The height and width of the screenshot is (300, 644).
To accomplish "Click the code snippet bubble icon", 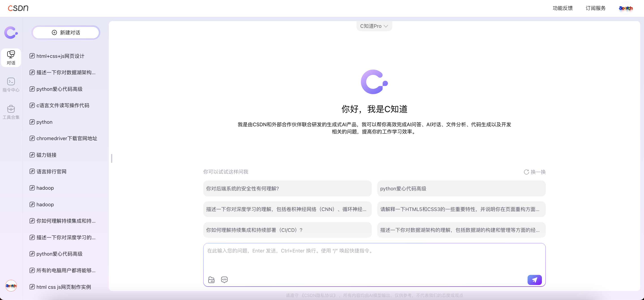I will tap(224, 279).
